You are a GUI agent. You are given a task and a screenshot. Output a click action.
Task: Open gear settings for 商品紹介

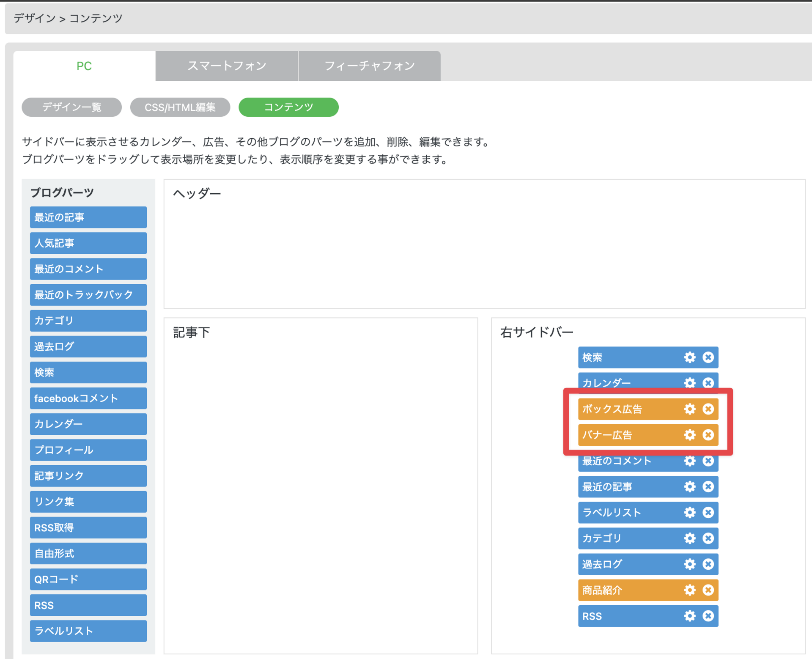point(689,590)
